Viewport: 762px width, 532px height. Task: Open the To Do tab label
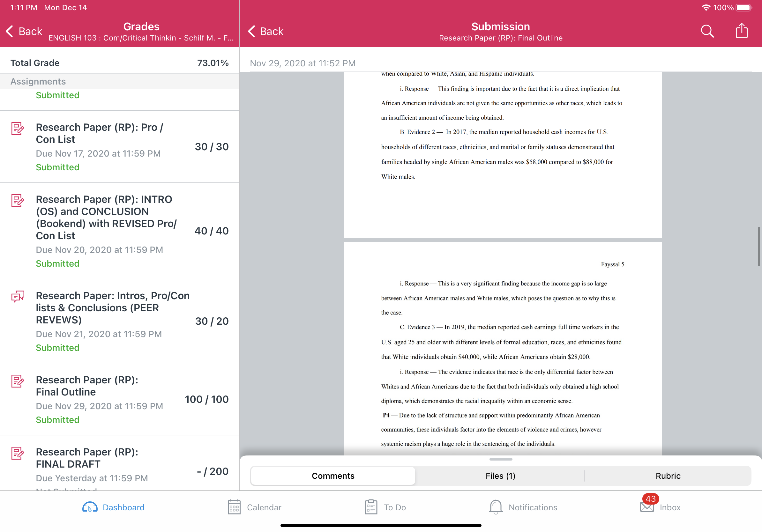[395, 507]
